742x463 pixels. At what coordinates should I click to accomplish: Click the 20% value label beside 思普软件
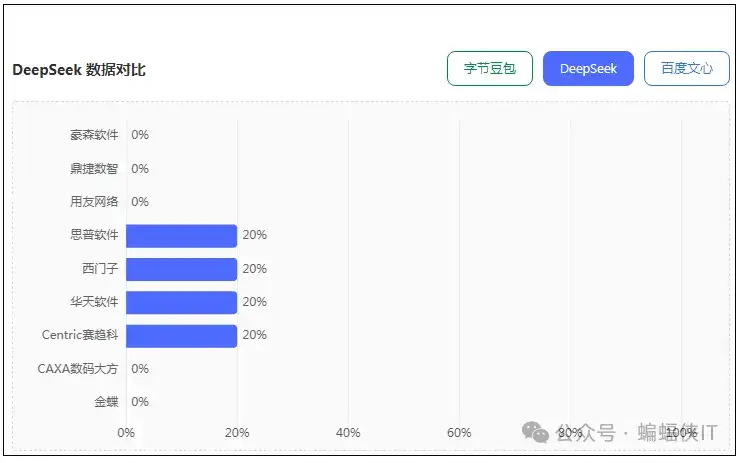(254, 236)
